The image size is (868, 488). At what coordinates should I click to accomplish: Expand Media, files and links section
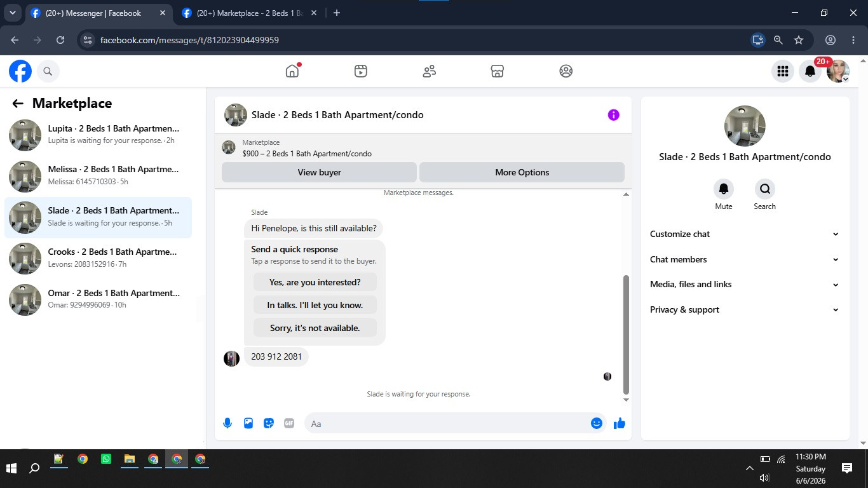click(x=744, y=284)
